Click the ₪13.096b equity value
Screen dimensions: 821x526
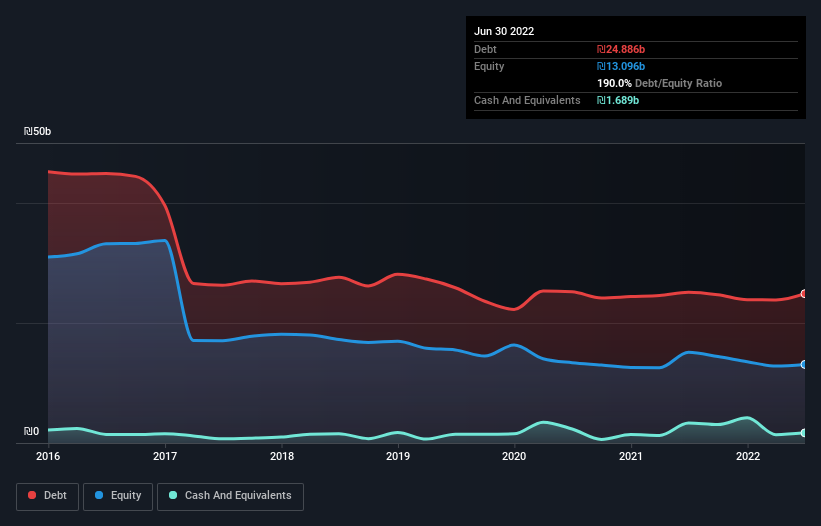[621, 66]
